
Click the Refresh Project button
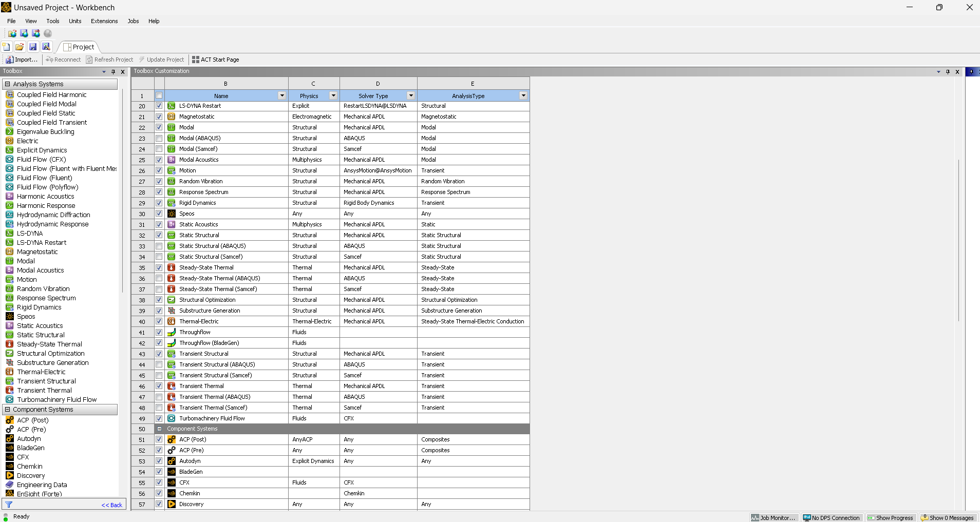pos(109,60)
